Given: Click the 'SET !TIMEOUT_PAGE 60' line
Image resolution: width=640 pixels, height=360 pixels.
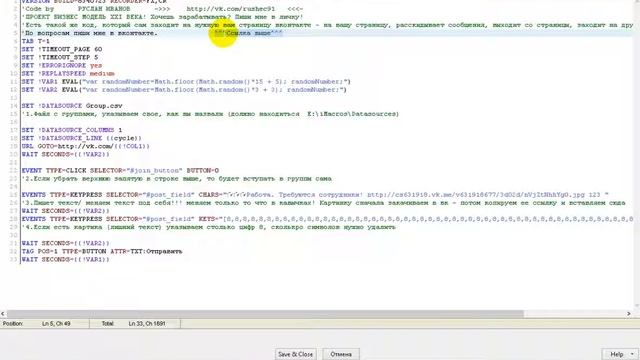Looking at the screenshot, I should [x=62, y=49].
